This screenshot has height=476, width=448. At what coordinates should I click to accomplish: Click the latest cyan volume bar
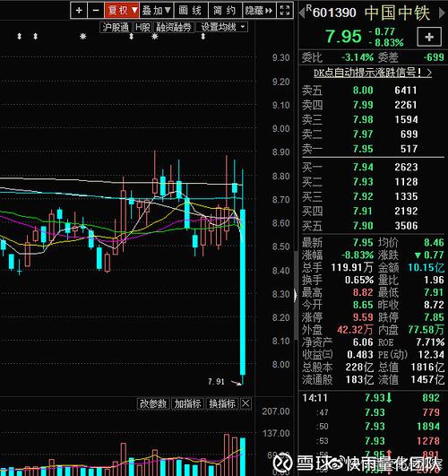tap(243, 457)
